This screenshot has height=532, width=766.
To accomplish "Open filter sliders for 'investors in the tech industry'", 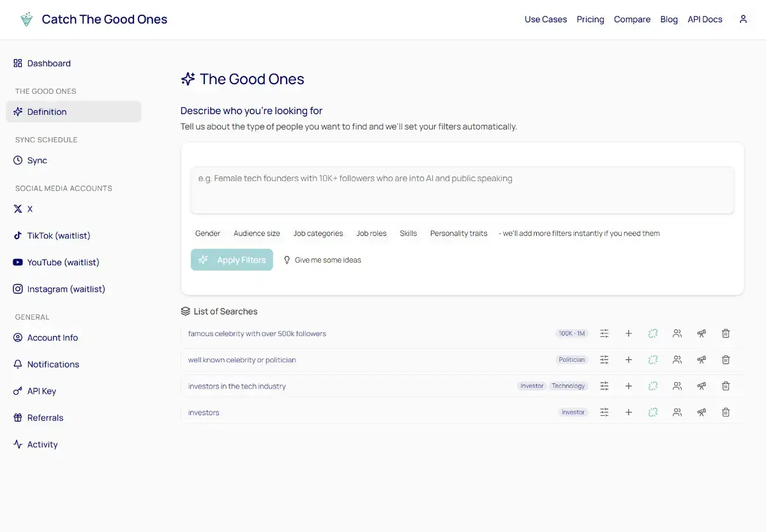I will (x=605, y=386).
